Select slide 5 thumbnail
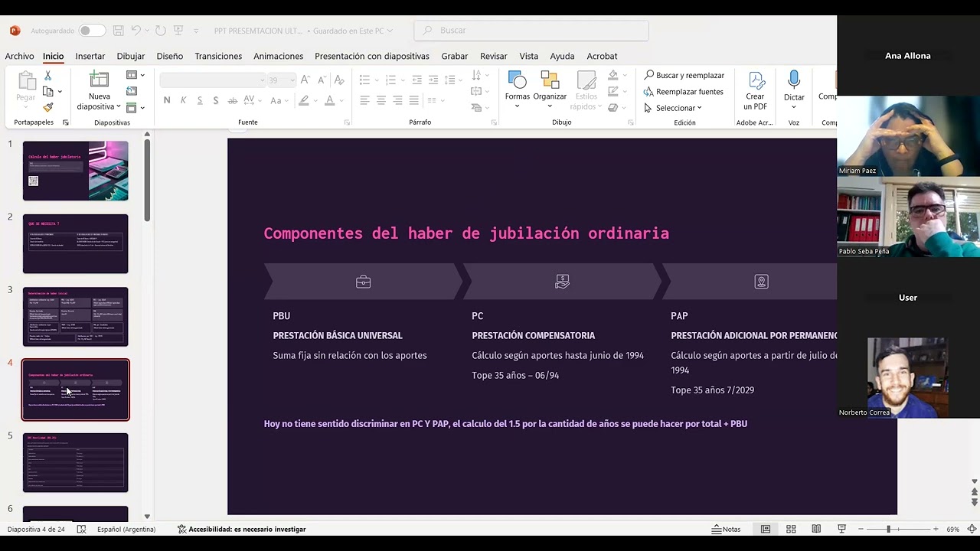The width and height of the screenshot is (980, 551). coord(75,462)
